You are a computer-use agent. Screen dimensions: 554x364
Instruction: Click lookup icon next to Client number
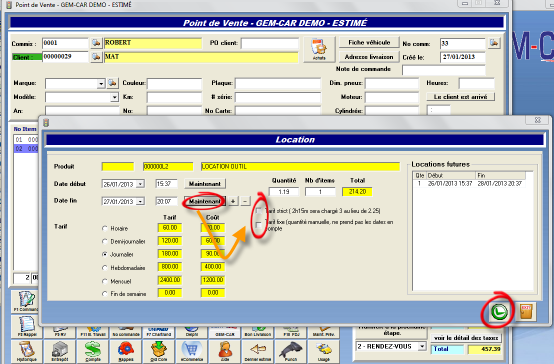pos(96,57)
